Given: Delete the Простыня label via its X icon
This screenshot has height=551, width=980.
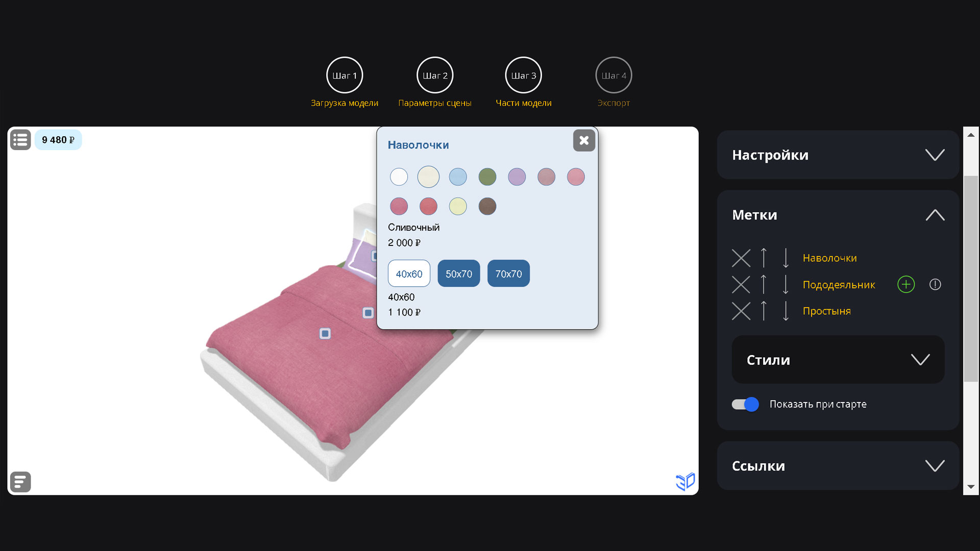Looking at the screenshot, I should pyautogui.click(x=741, y=311).
